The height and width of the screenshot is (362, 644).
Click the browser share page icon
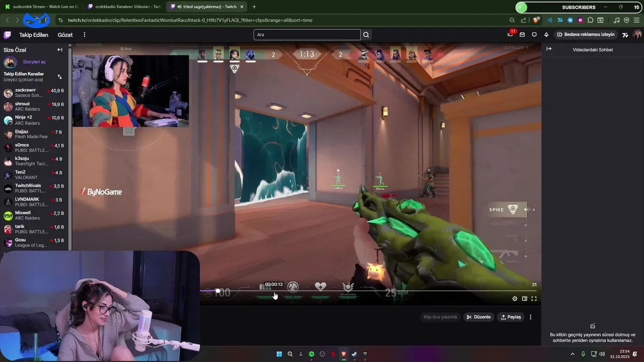pyautogui.click(x=523, y=20)
